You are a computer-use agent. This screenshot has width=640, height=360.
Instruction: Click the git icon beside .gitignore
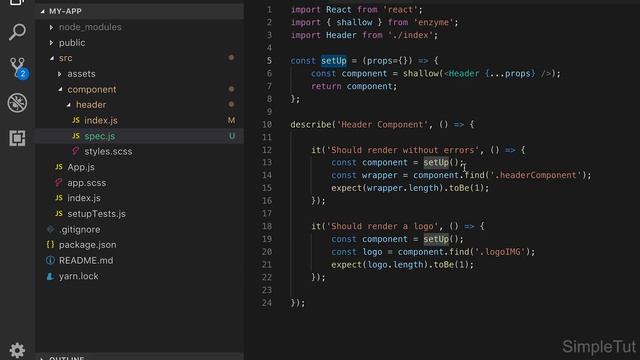click(50, 229)
